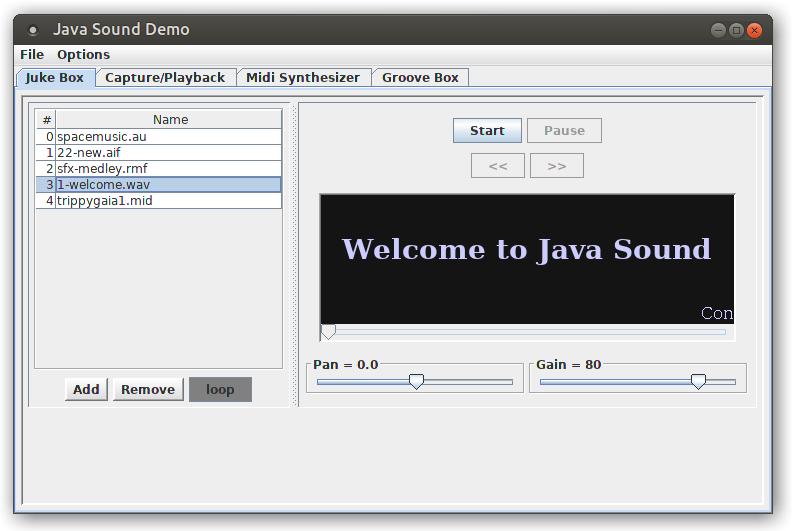The image size is (794, 531).
Task: Select spacemusic.au in the playlist
Action: click(158, 137)
